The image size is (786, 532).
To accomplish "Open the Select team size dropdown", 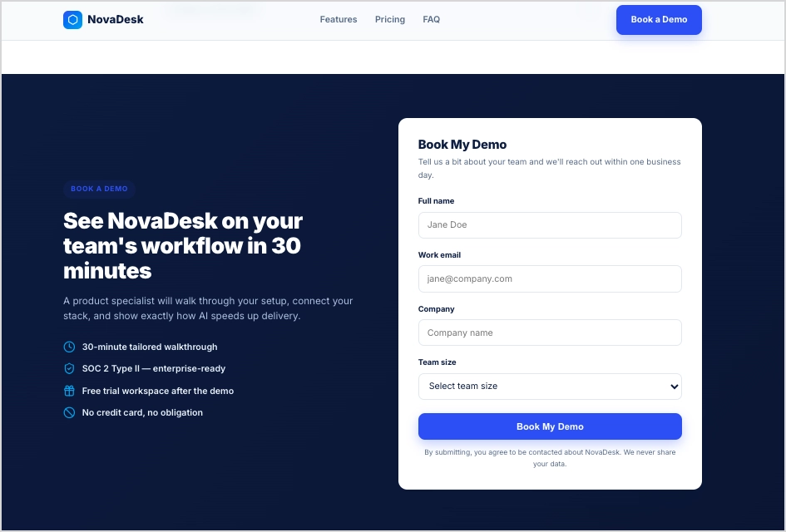I will coord(550,387).
